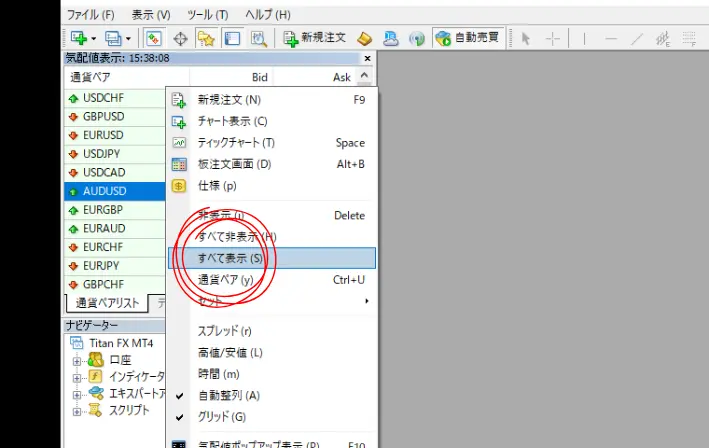This screenshot has height=448, width=709.
Task: Open the Navigator star-folder toolbar icon
Action: click(206, 39)
